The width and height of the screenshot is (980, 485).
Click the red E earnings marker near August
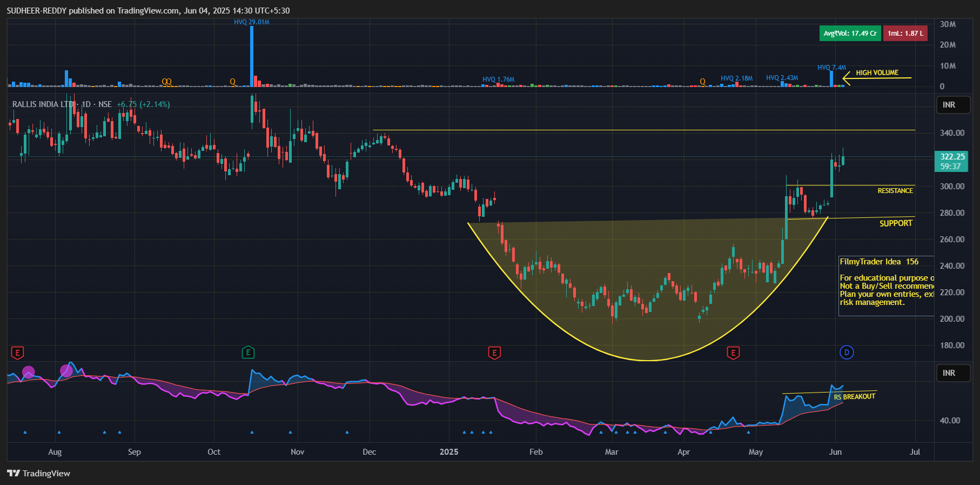(17, 353)
